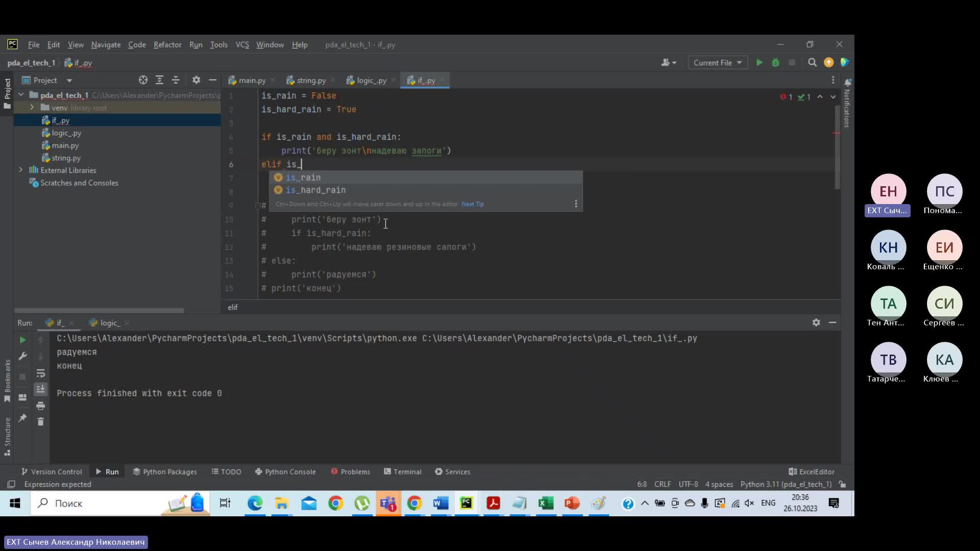Open the code-with-me user icon
980x551 pixels.
click(668, 62)
